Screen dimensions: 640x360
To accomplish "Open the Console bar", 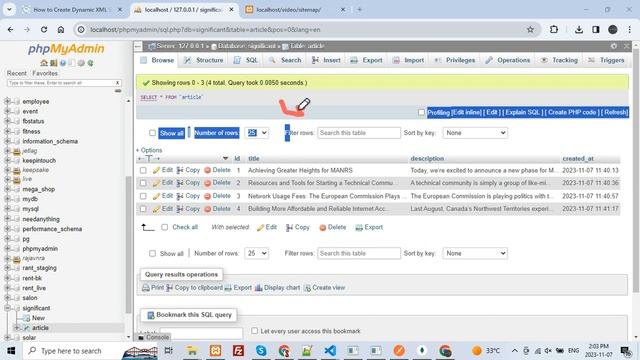I will click(x=153, y=337).
